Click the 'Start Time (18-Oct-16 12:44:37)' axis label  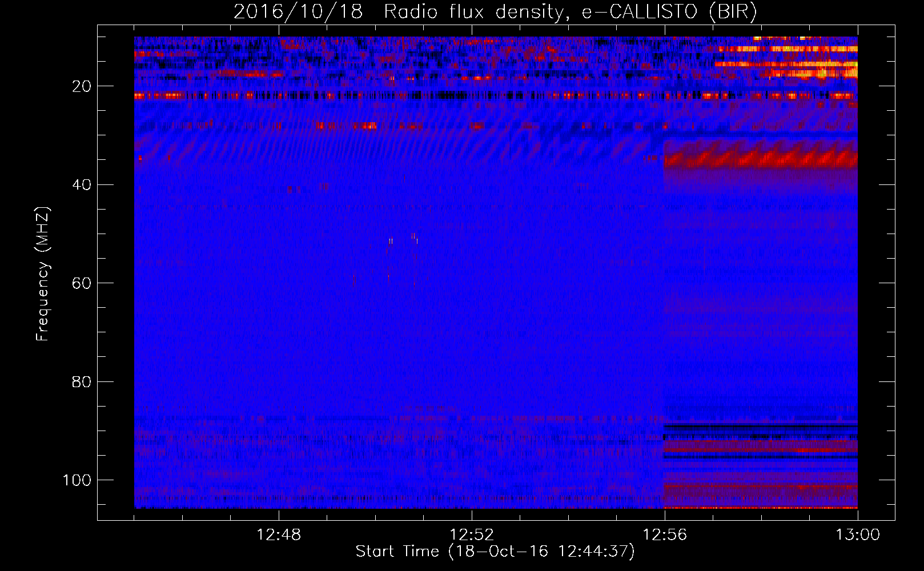click(x=495, y=552)
